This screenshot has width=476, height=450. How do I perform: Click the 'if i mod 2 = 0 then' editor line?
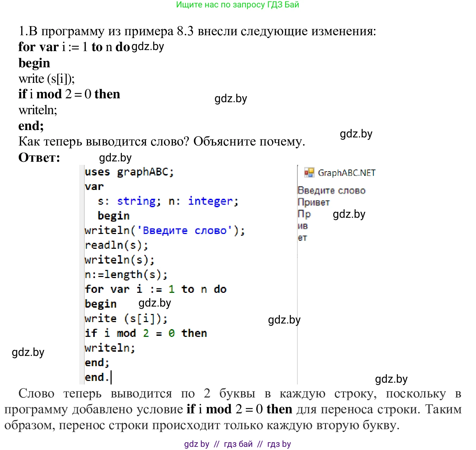tap(146, 333)
